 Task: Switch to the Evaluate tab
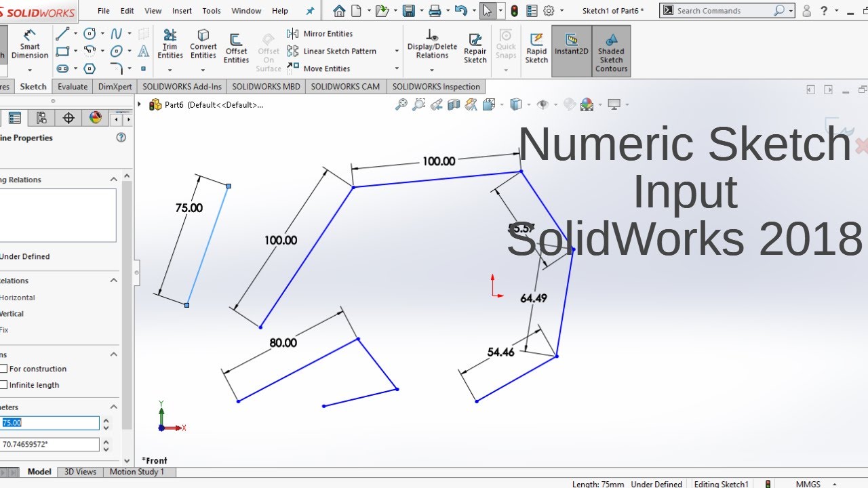pyautogui.click(x=73, y=87)
